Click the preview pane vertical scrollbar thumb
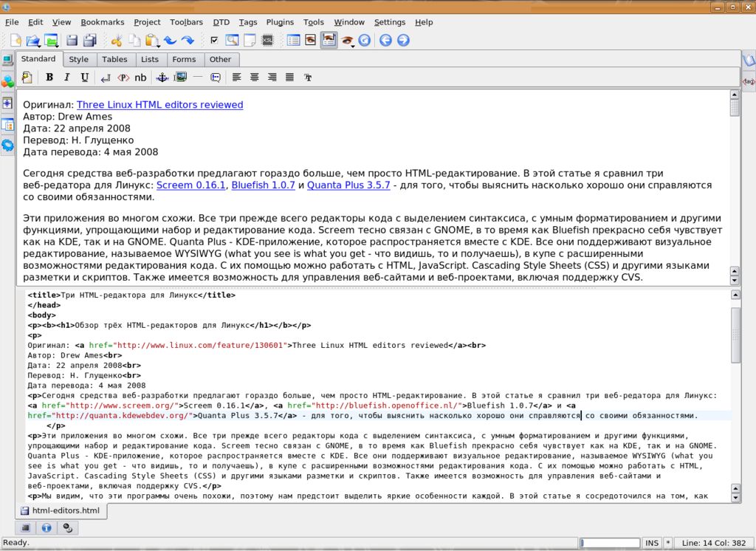The width and height of the screenshot is (756, 551). click(x=735, y=107)
